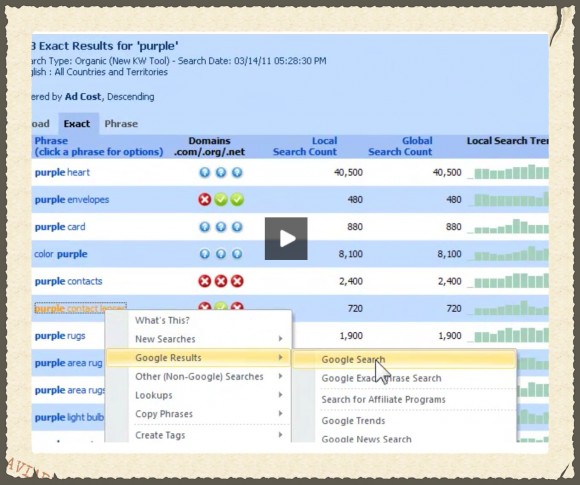Open options for purple card phrase

(x=60, y=227)
